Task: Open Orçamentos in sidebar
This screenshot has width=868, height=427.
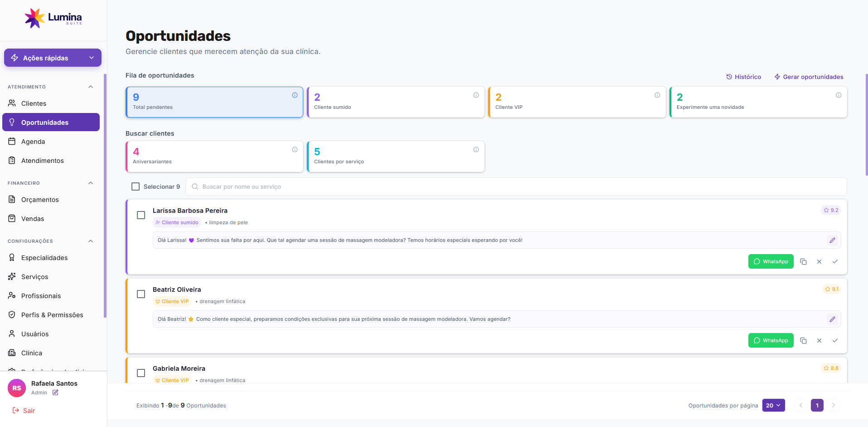Action: 51,200
